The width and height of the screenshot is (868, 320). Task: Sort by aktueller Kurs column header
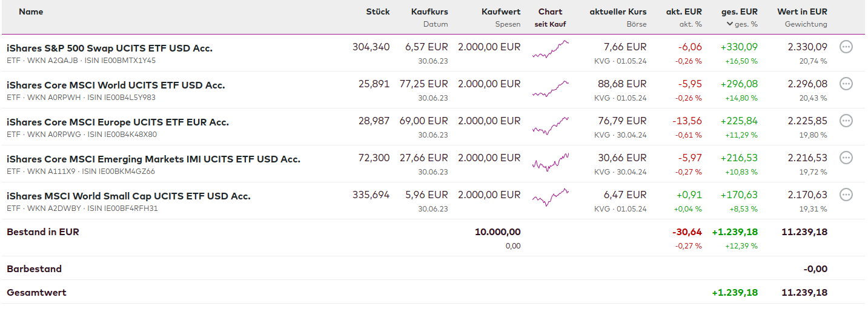618,12
